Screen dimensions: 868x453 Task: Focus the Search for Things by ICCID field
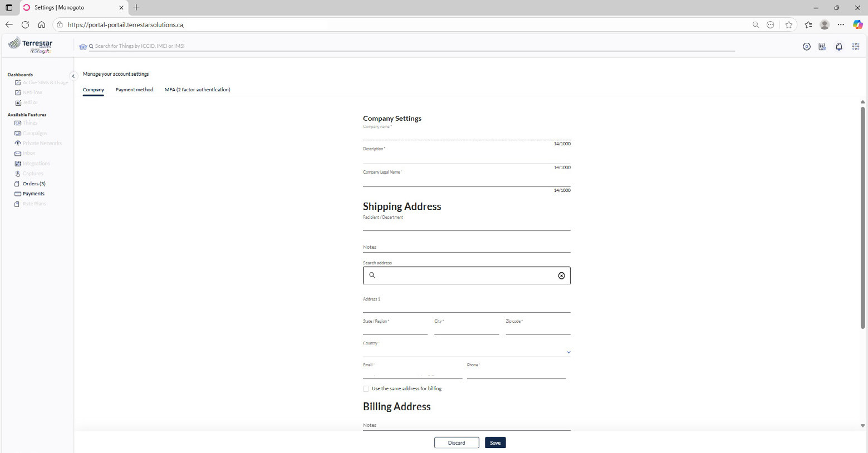click(390, 46)
